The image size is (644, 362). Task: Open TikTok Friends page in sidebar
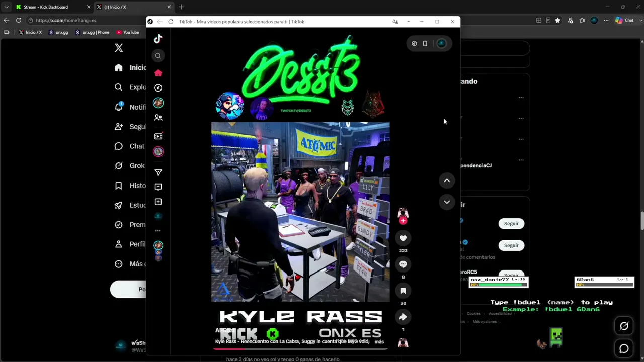pos(158,117)
